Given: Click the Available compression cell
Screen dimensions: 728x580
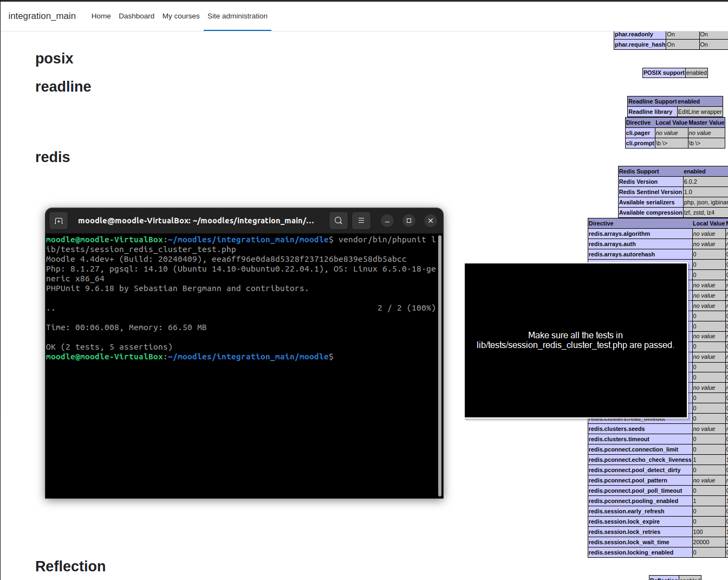Looking at the screenshot, I should pyautogui.click(x=651, y=212).
